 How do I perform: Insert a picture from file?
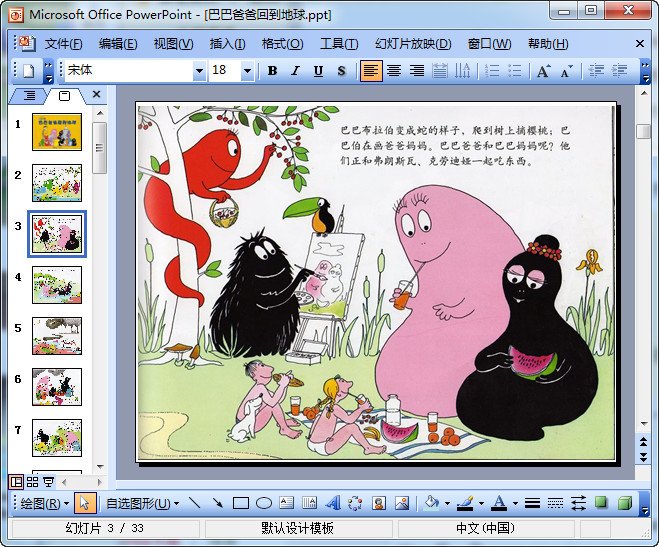402,502
